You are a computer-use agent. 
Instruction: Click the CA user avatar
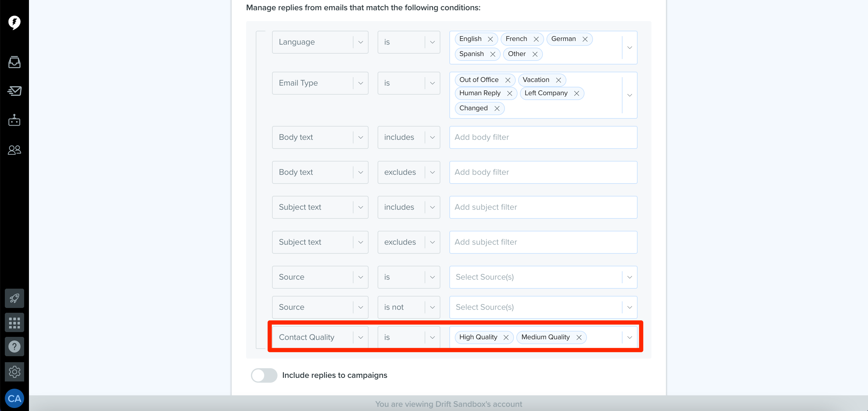coord(14,399)
